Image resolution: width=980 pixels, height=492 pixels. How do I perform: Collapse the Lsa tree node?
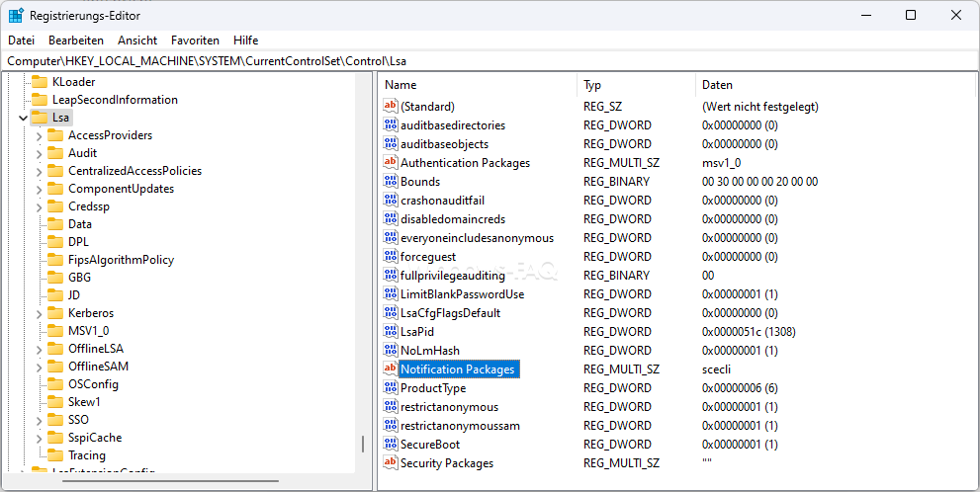pos(23,118)
